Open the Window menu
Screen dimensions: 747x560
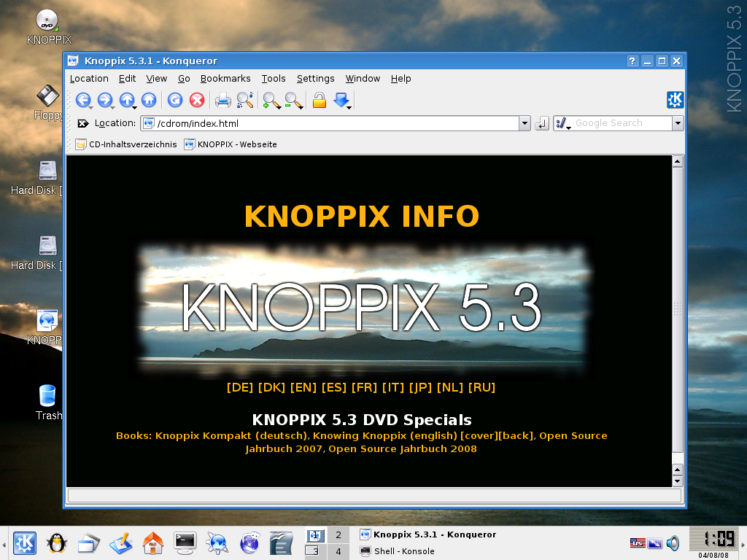click(363, 79)
